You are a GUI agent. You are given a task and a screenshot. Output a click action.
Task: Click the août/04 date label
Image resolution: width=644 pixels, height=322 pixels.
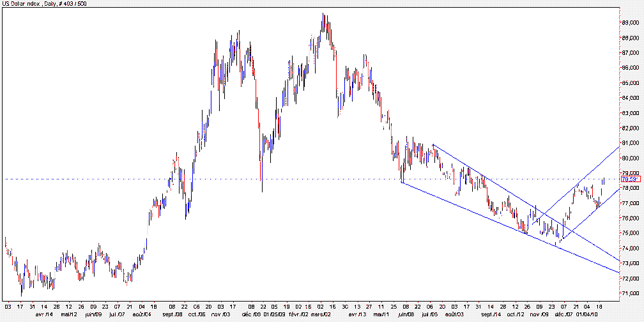tap(142, 314)
